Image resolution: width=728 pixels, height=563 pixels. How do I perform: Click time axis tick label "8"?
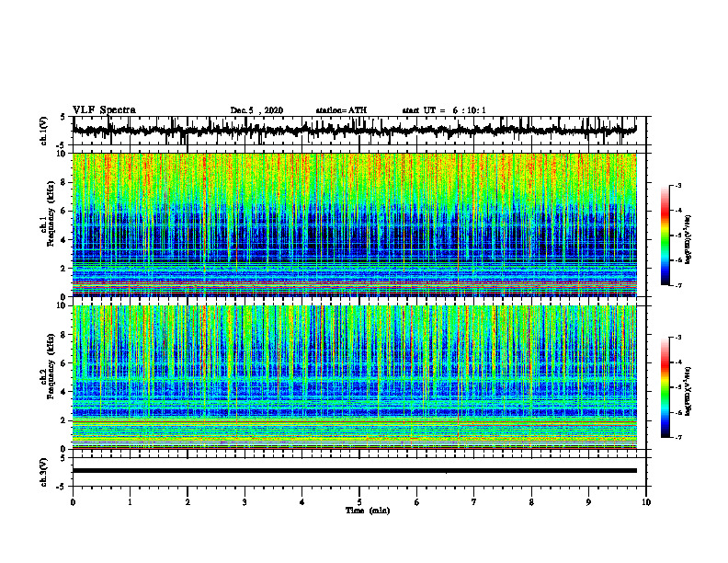[531, 502]
